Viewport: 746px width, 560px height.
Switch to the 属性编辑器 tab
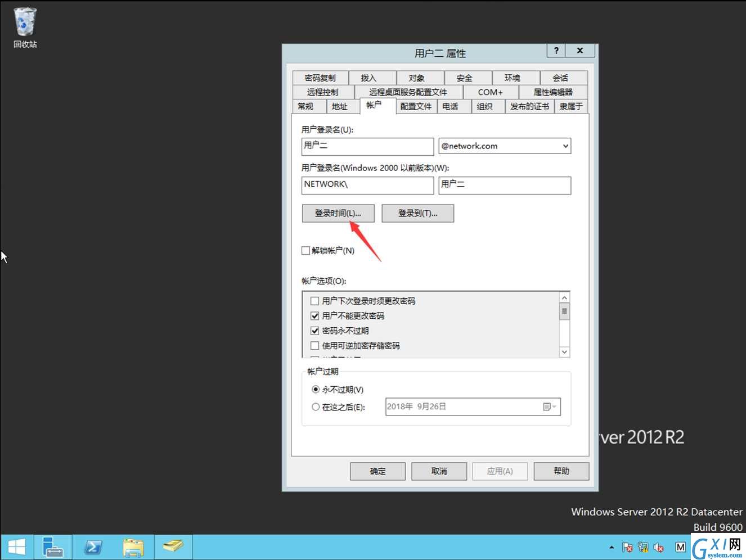553,92
